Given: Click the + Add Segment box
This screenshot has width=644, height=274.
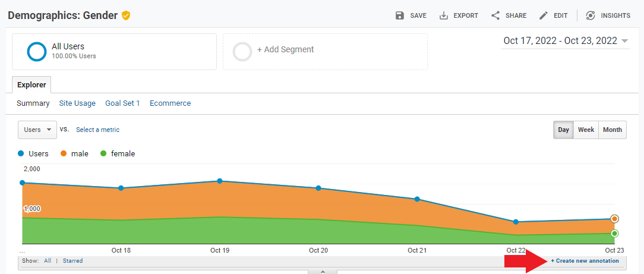Looking at the screenshot, I should (326, 52).
